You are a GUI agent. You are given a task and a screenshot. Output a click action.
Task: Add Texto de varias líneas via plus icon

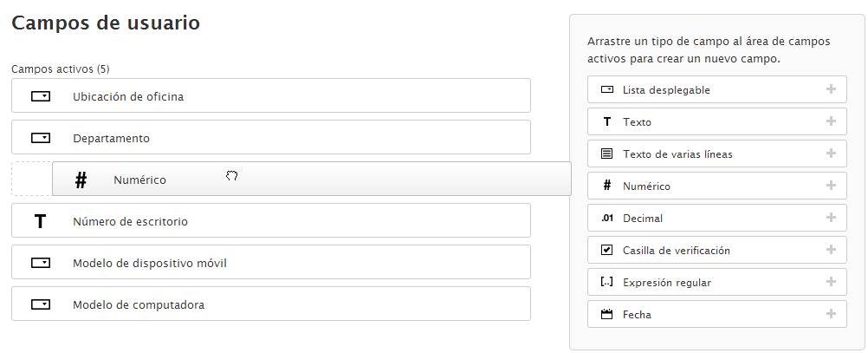click(831, 154)
